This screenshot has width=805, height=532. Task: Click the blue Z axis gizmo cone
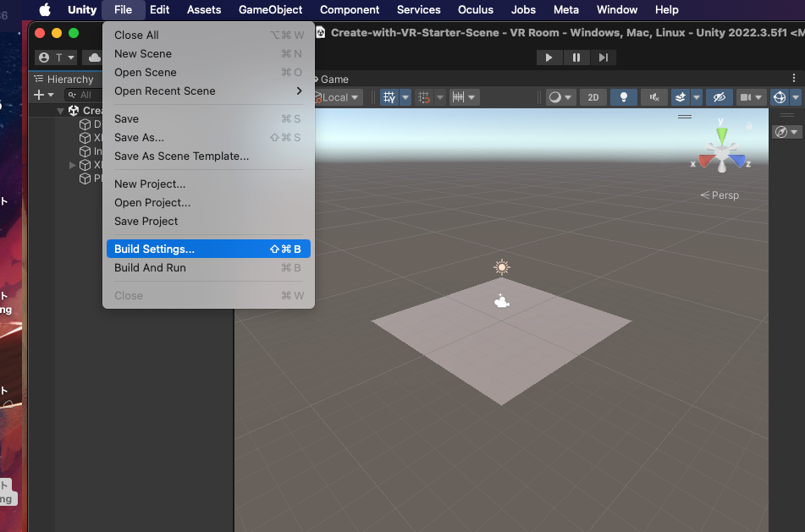tap(738, 161)
